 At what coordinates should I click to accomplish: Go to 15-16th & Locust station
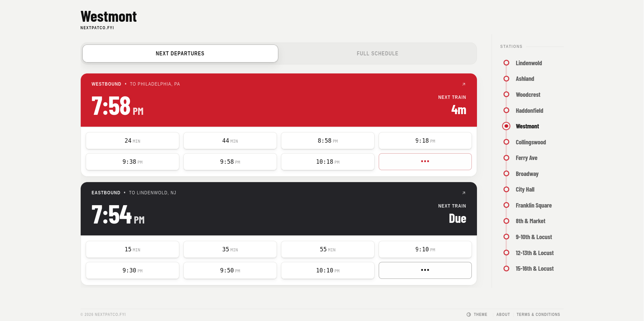point(534,269)
